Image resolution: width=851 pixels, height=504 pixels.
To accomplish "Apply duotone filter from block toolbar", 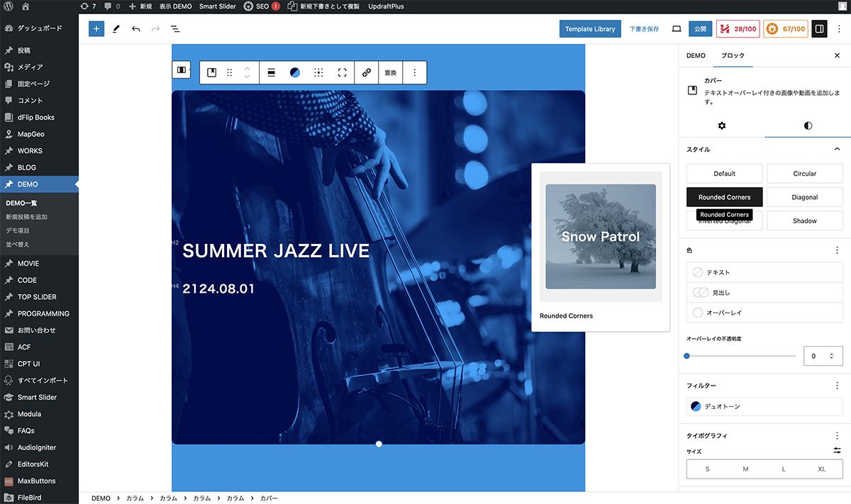I will [x=295, y=72].
